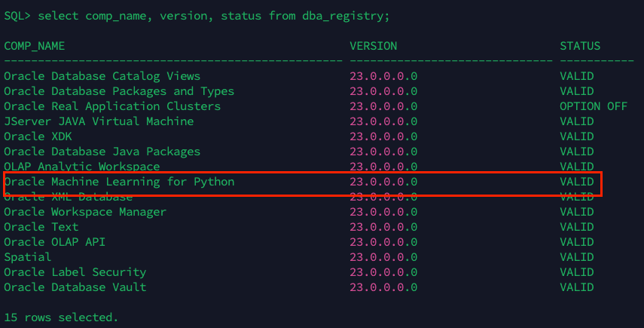
Task: Click the VERSION column header
Action: (x=374, y=46)
